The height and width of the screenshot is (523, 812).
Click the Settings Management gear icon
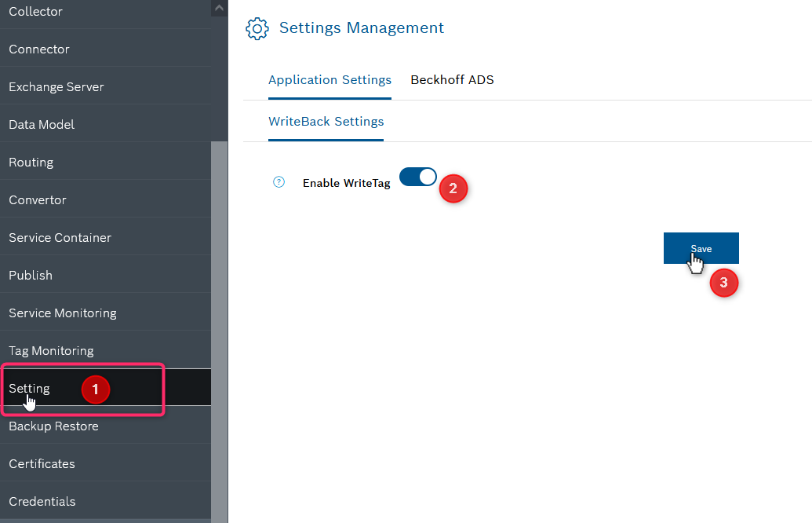(257, 28)
